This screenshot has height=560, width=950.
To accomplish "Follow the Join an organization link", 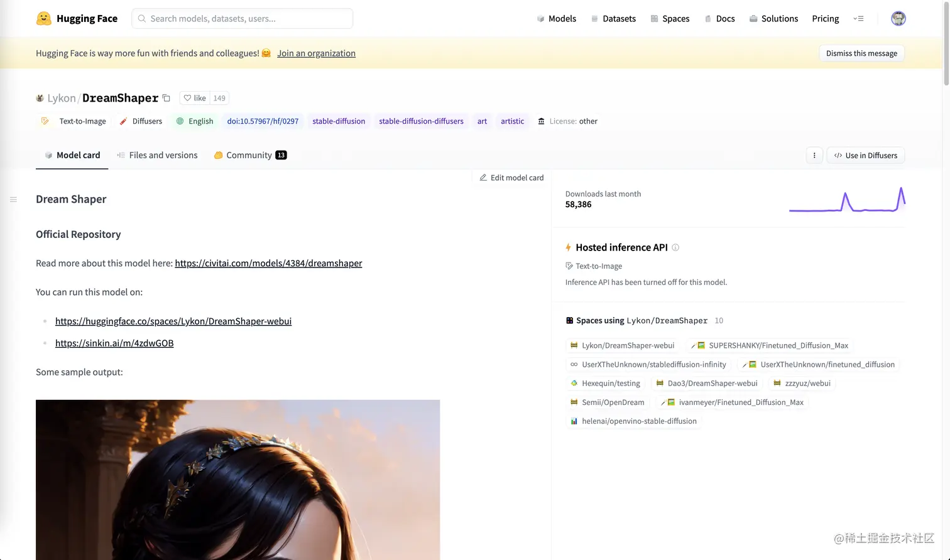I will click(x=316, y=53).
